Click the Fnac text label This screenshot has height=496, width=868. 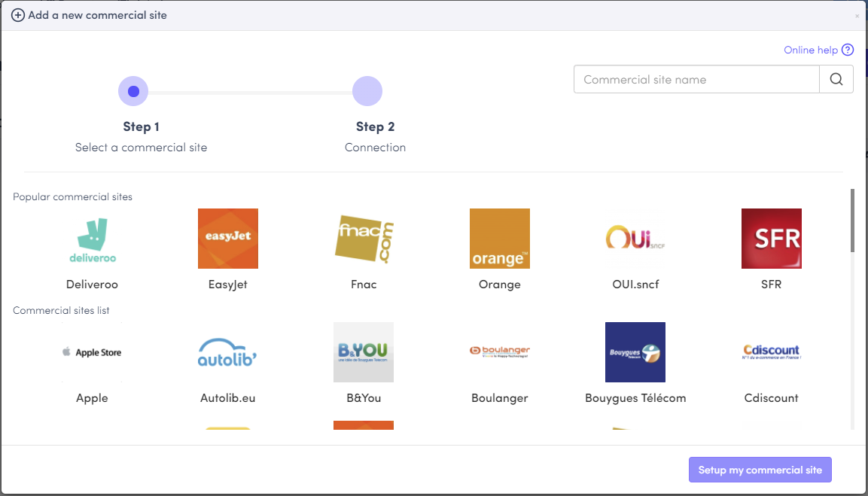364,285
